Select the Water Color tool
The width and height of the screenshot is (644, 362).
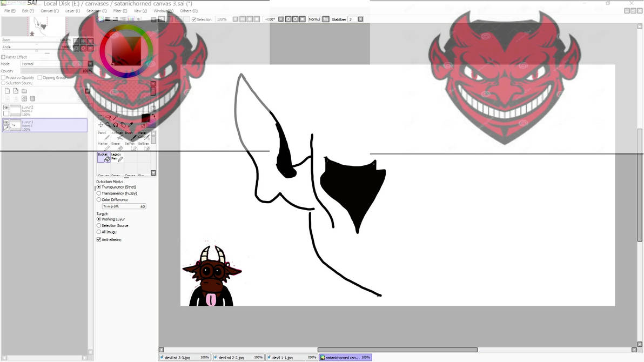click(143, 136)
